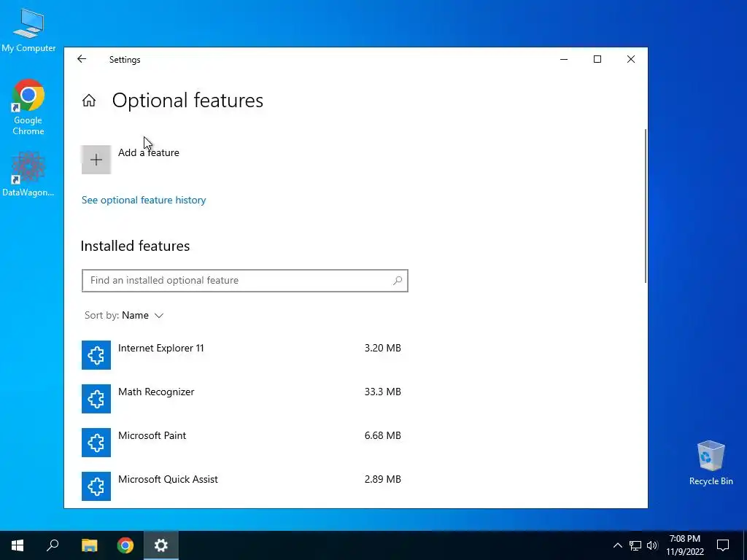Click the 6.68 MB size value

pos(382,436)
